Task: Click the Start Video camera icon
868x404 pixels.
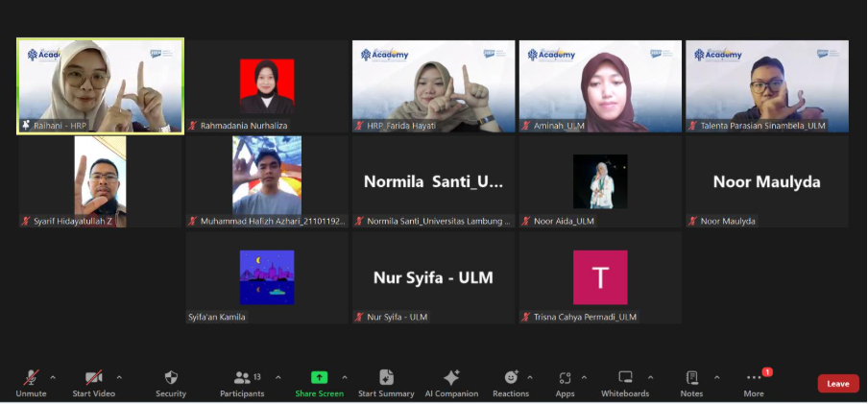Action: point(93,377)
